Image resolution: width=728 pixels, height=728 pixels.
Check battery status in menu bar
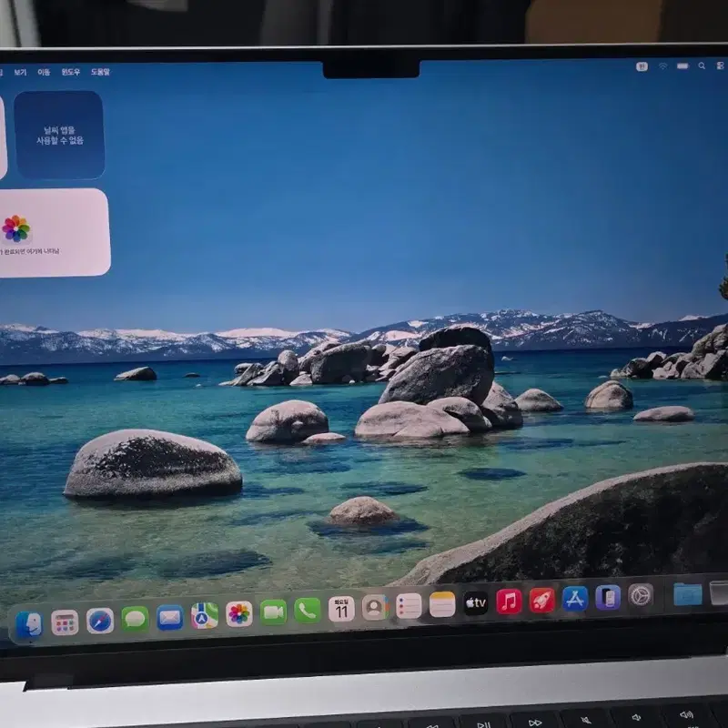(682, 66)
